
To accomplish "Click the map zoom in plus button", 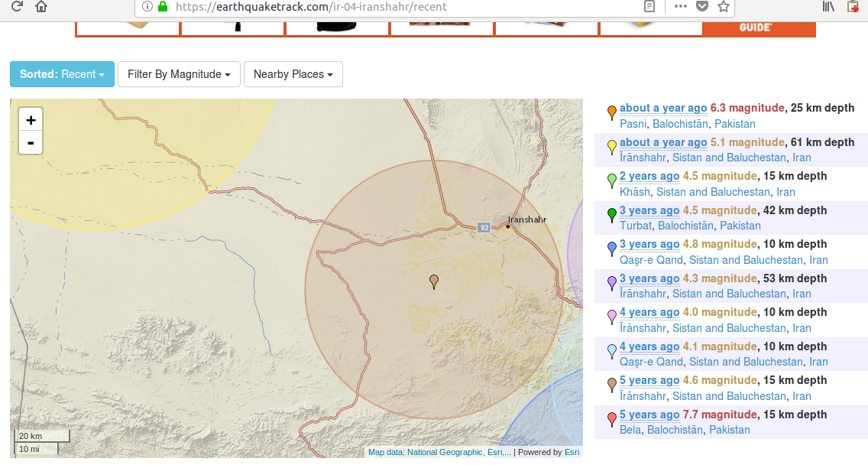I will 31,120.
